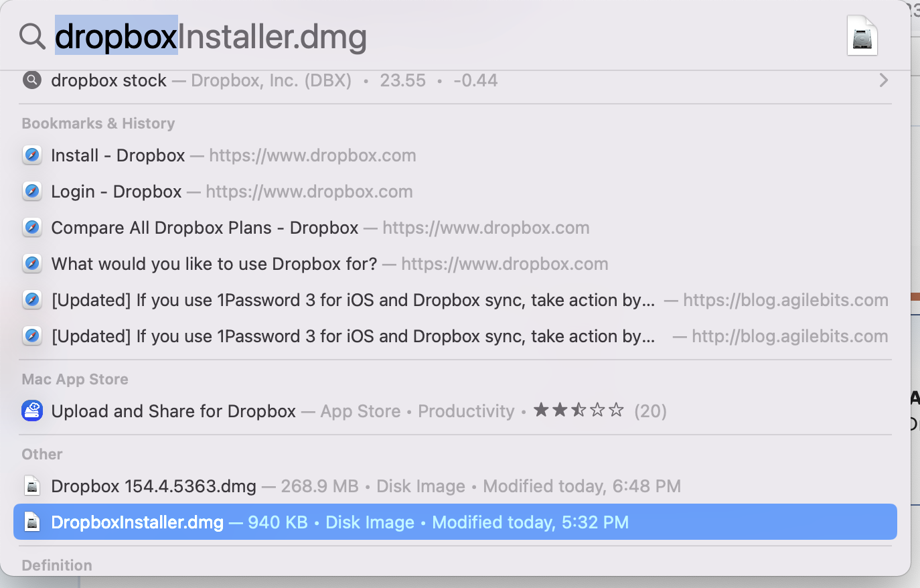
Task: Click Safari icon next to Login - Dropbox
Action: click(32, 192)
